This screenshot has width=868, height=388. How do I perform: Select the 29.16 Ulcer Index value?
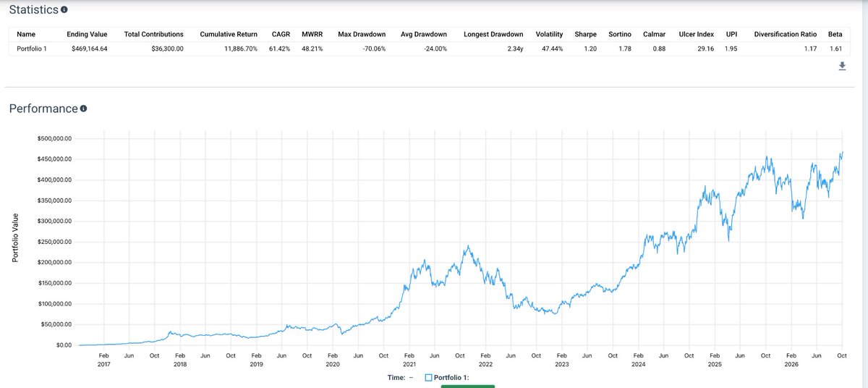[x=705, y=48]
